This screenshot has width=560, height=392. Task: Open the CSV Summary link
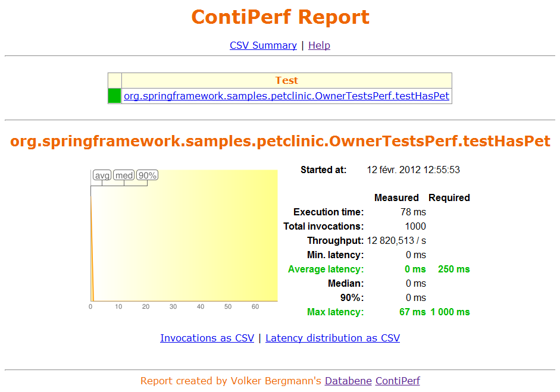[x=263, y=45]
